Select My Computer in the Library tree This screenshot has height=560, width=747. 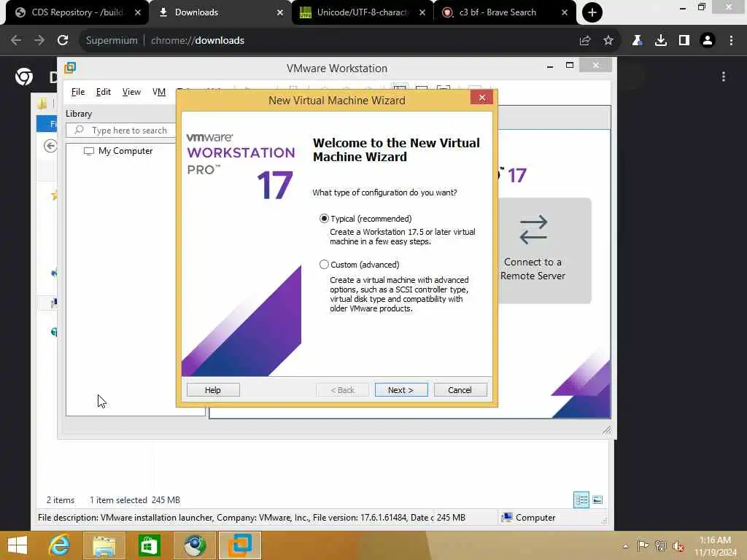(119, 151)
